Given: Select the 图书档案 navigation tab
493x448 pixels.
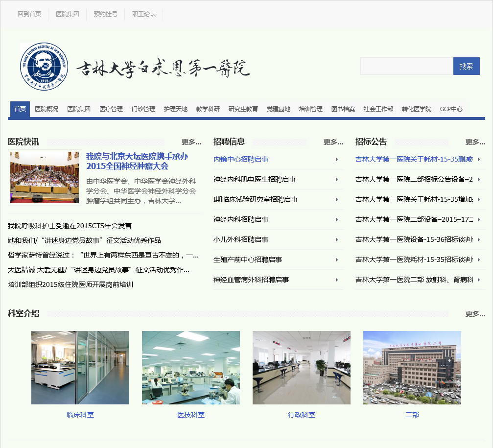Looking at the screenshot, I should [343, 109].
